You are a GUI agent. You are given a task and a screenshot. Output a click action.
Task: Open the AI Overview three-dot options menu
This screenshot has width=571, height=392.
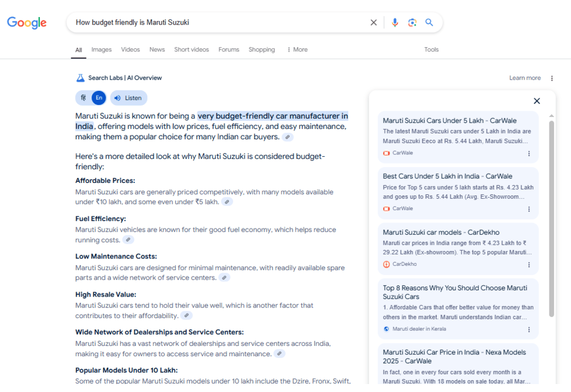552,78
